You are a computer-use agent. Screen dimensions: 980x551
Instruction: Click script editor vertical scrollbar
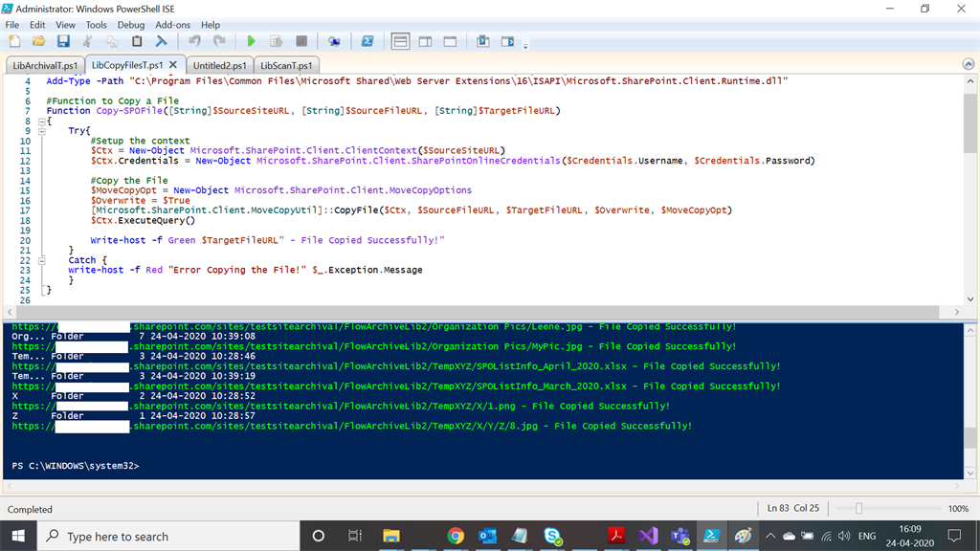tap(969, 123)
